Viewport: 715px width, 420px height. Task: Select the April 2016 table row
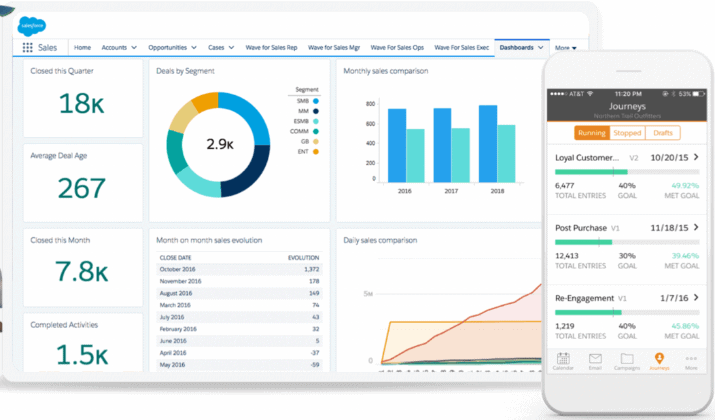[239, 353]
